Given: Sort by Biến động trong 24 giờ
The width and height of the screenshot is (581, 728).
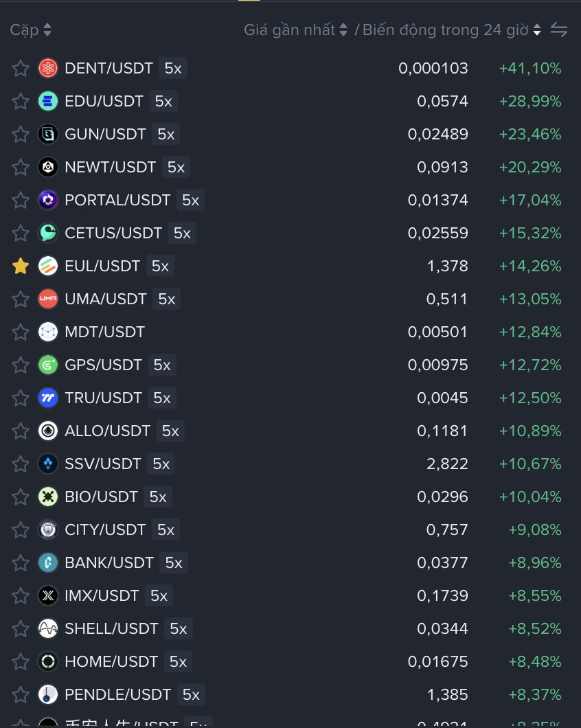Looking at the screenshot, I should click(451, 30).
